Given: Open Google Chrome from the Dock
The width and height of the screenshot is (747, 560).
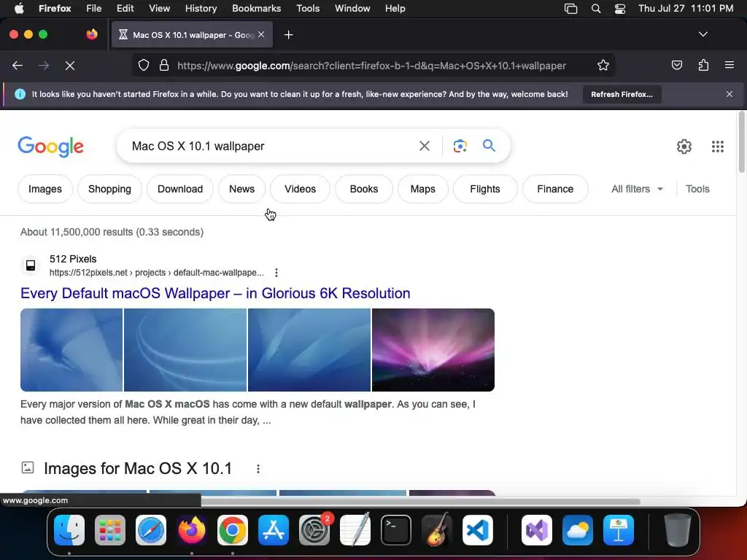Looking at the screenshot, I should pyautogui.click(x=233, y=530).
